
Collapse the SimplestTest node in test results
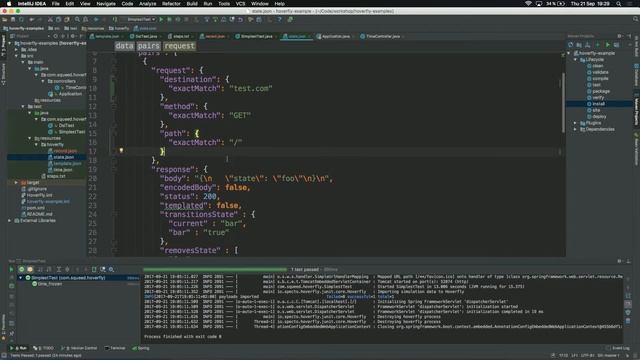point(21,278)
